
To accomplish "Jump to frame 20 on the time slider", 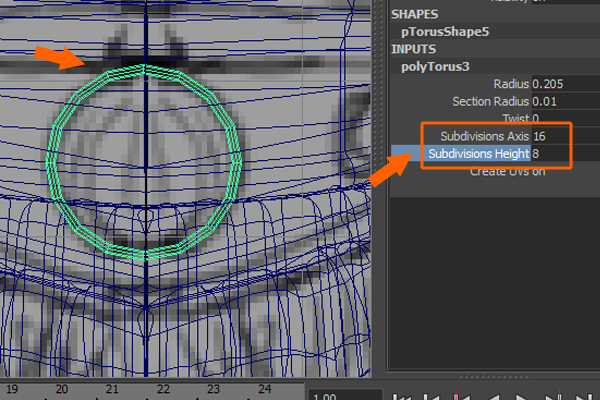I will (x=62, y=389).
